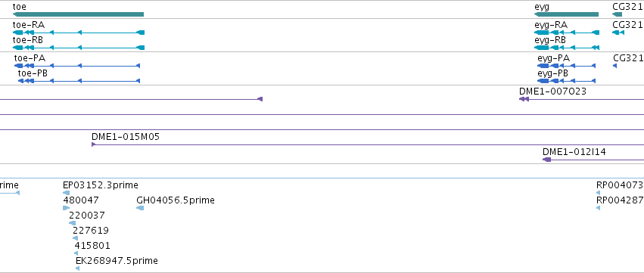The width and height of the screenshot is (644, 273).
Task: Select the GH04056.5prime marker
Action: pos(140,208)
